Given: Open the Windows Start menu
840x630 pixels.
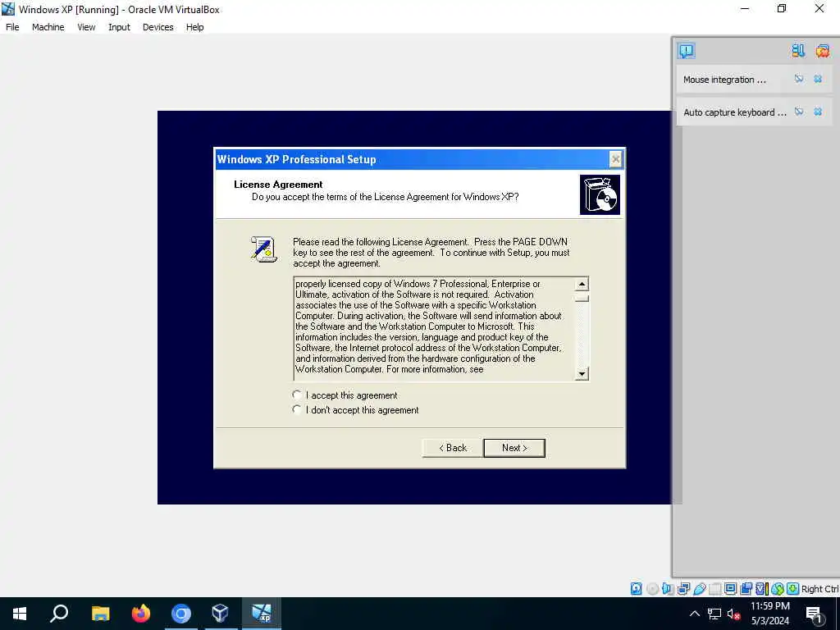Looking at the screenshot, I should coord(20,614).
